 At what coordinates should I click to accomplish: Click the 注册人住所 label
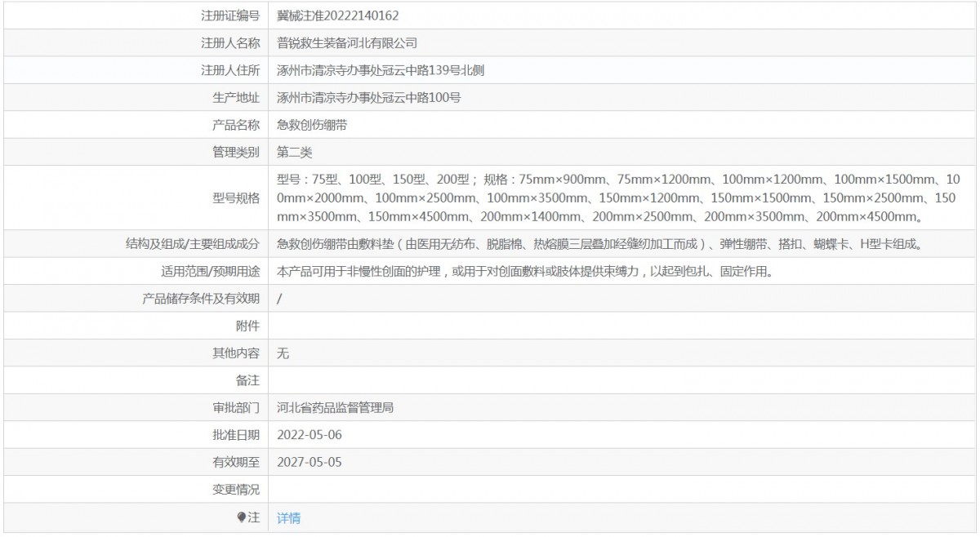pos(230,70)
